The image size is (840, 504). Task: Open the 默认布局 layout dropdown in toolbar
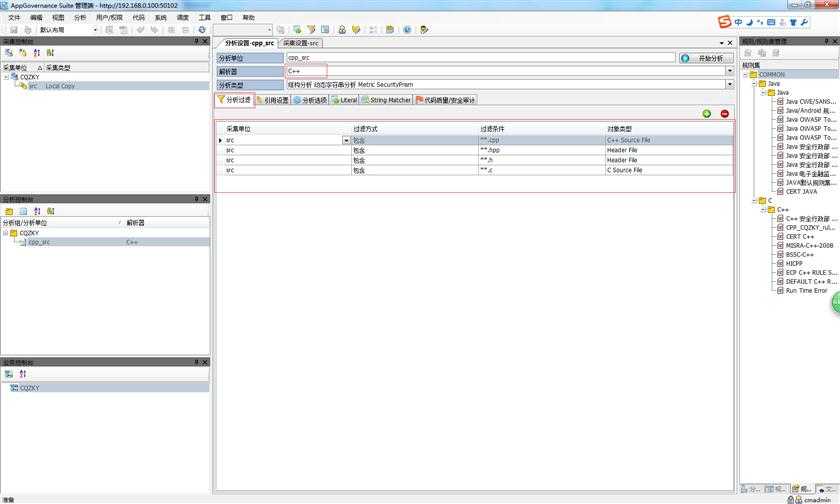95,30
